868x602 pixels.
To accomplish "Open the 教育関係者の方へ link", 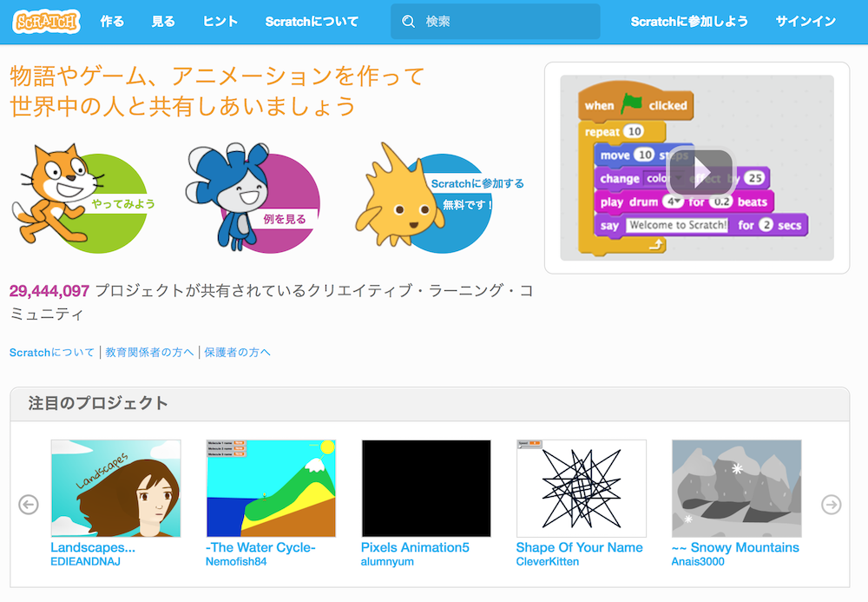I will point(149,352).
